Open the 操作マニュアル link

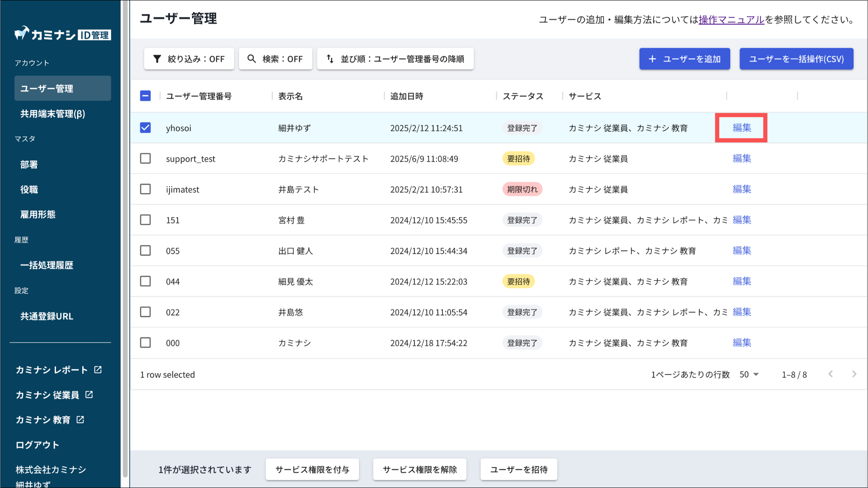click(x=732, y=20)
